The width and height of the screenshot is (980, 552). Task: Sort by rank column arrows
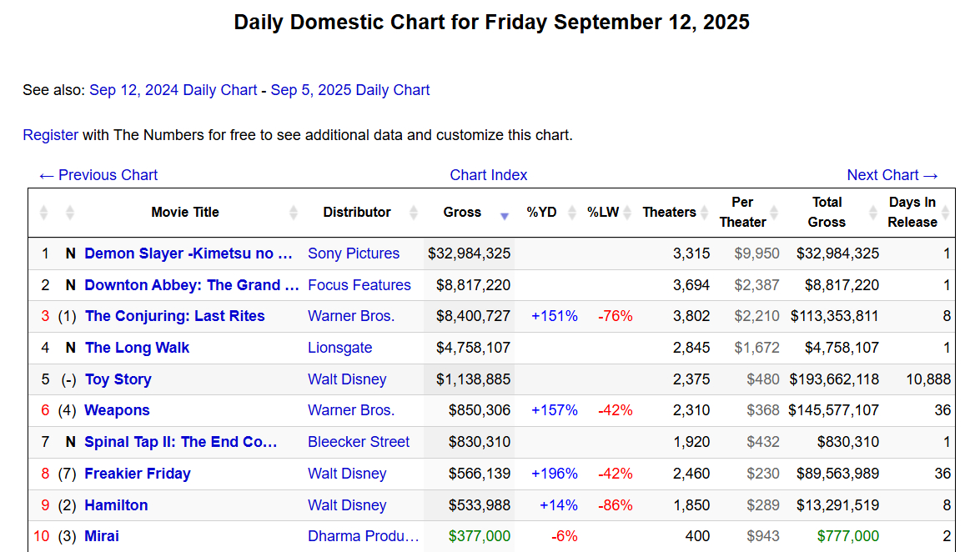tap(44, 213)
